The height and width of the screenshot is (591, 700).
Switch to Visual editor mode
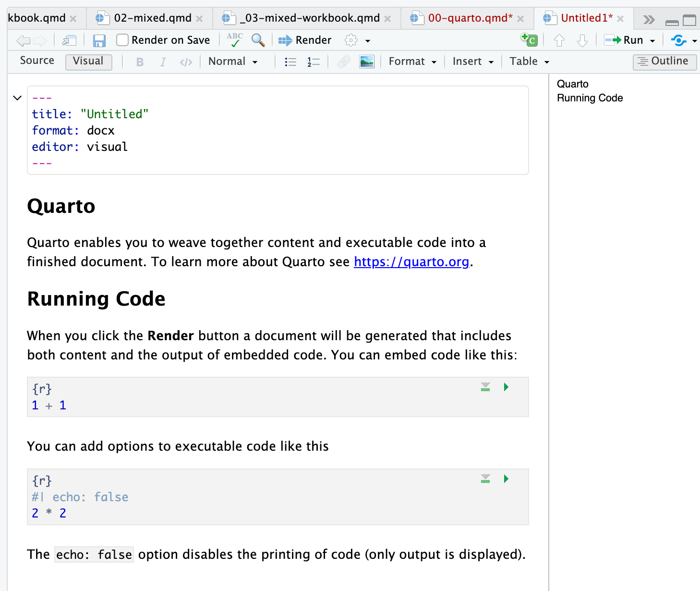88,62
